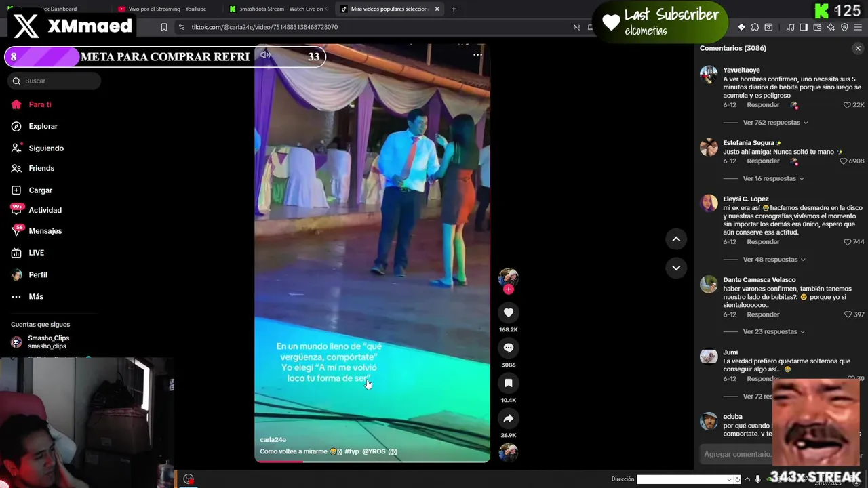Expand the Más menu
The image size is (868, 488).
tap(36, 296)
